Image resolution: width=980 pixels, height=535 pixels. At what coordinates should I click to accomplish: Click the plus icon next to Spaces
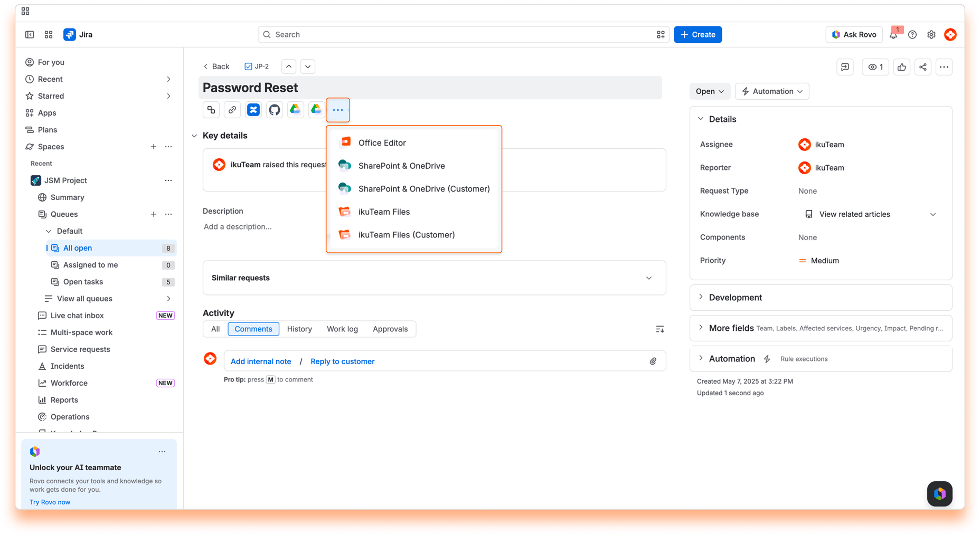coord(154,147)
